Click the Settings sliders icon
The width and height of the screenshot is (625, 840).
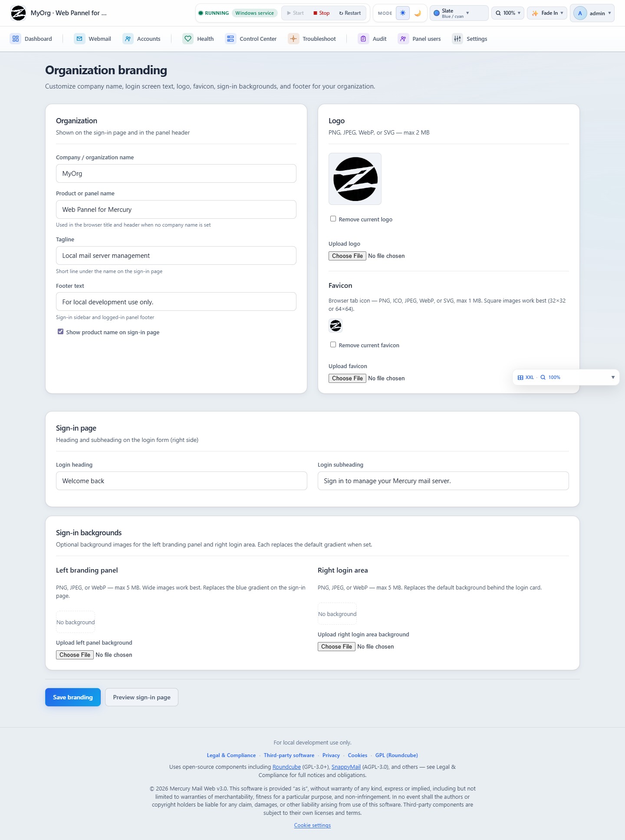[457, 39]
